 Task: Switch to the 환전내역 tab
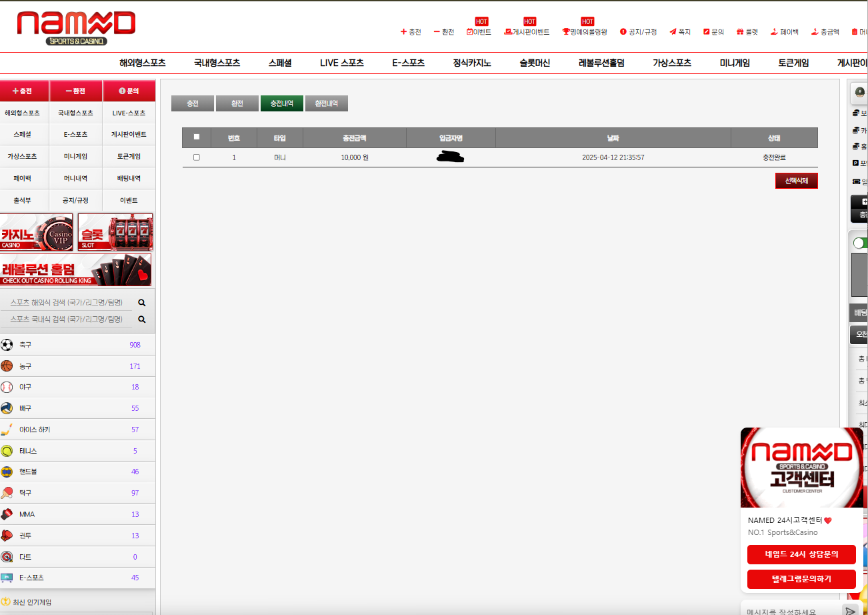click(x=326, y=103)
